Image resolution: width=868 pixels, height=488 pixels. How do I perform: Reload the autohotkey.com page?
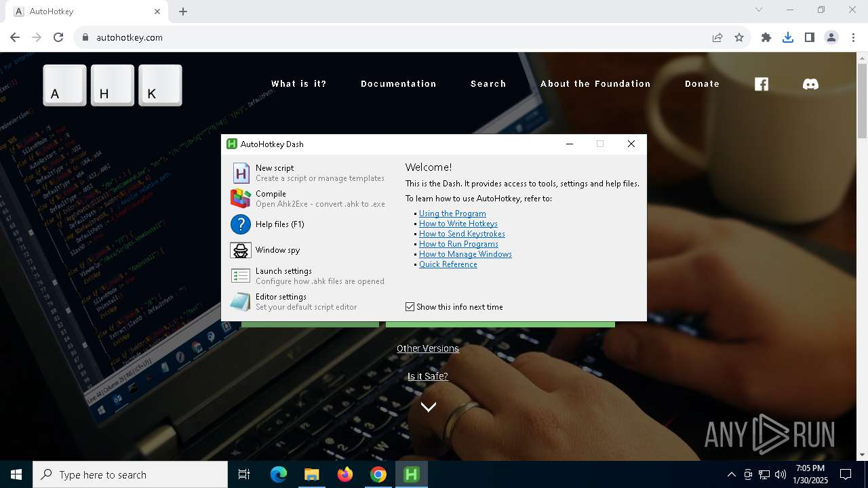[x=58, y=37]
